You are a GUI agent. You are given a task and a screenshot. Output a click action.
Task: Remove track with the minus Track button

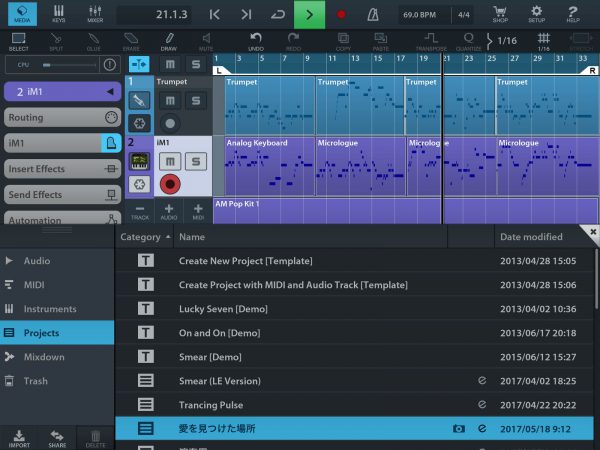[140, 212]
